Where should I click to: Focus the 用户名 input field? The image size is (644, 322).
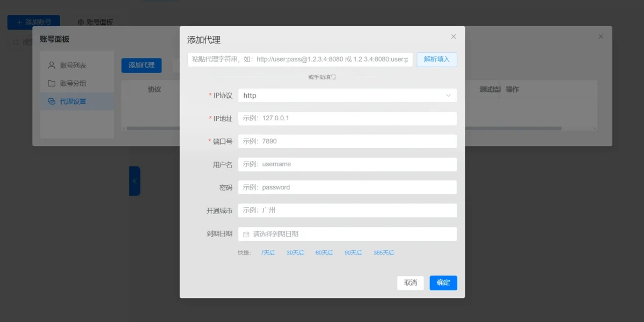click(347, 164)
